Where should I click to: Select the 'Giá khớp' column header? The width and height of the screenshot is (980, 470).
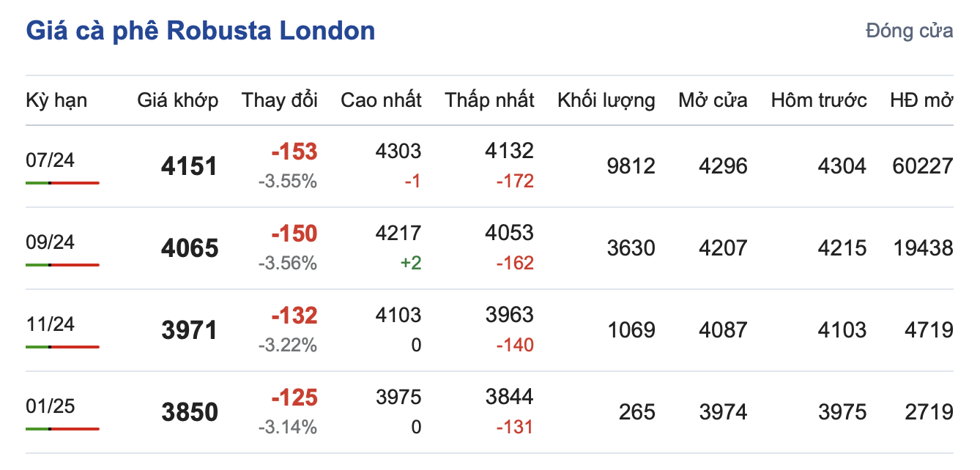[x=177, y=100]
